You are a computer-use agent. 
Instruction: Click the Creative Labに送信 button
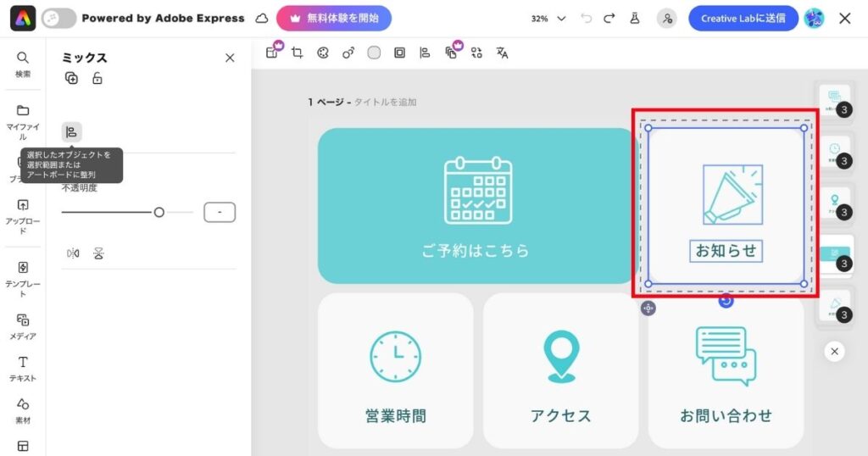pos(743,18)
